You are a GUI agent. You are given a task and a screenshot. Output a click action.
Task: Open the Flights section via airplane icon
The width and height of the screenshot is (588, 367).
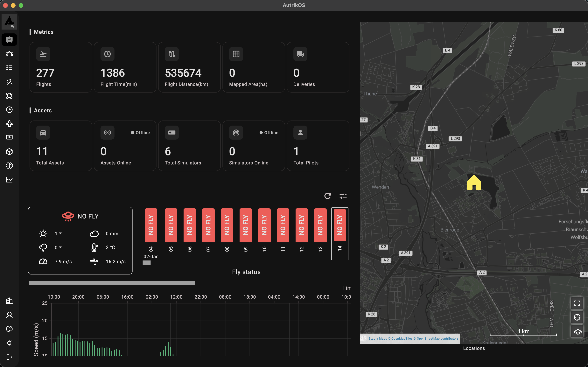[x=9, y=124]
